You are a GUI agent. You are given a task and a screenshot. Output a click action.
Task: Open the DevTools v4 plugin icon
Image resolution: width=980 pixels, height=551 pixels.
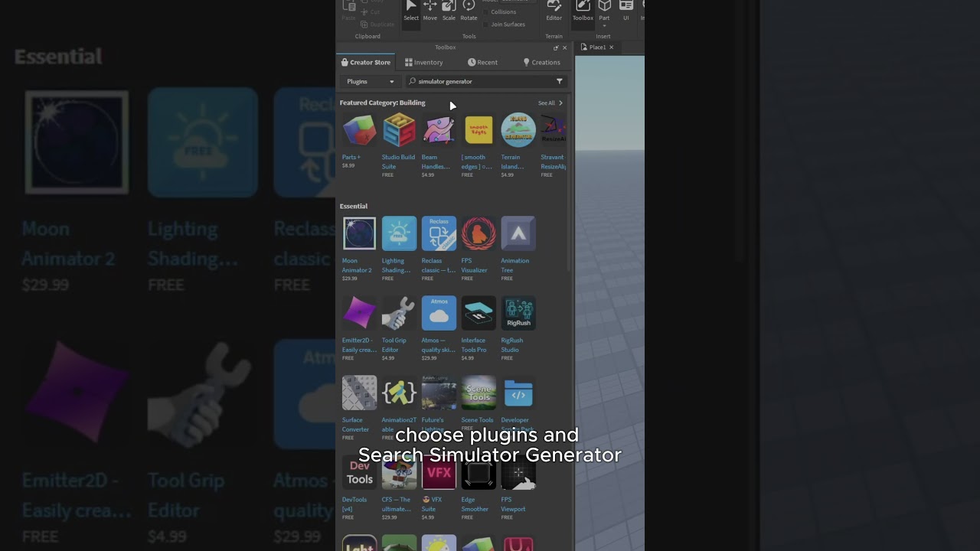click(x=359, y=472)
